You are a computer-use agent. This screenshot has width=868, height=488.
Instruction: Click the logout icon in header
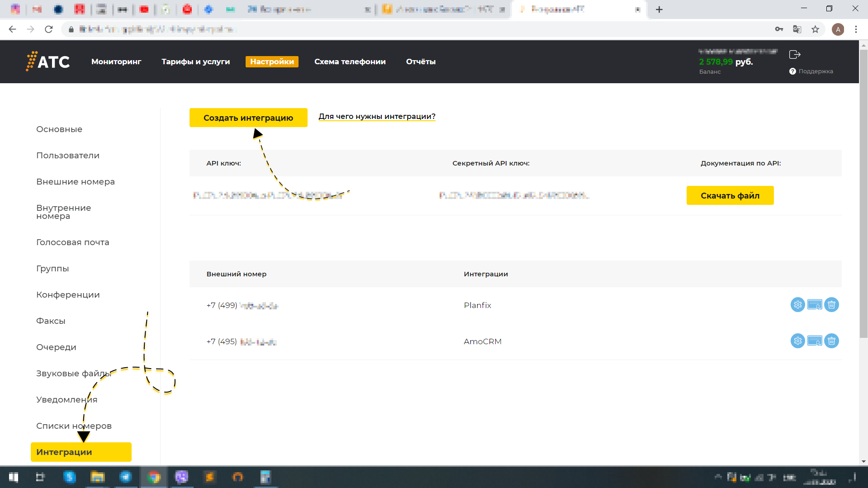795,55
